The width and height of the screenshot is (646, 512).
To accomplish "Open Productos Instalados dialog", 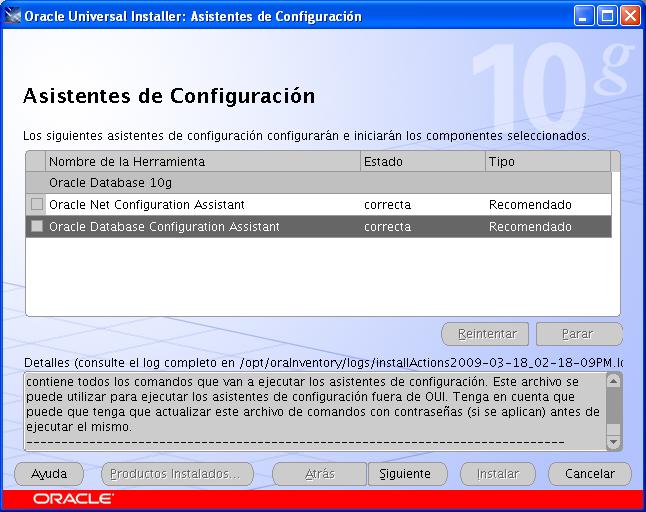I will pos(177,474).
